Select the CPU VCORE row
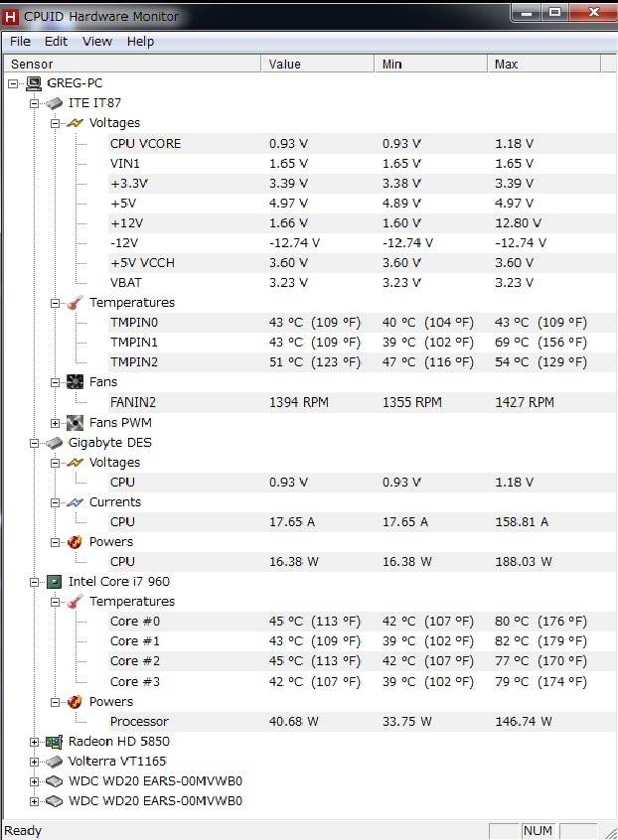 [145, 143]
